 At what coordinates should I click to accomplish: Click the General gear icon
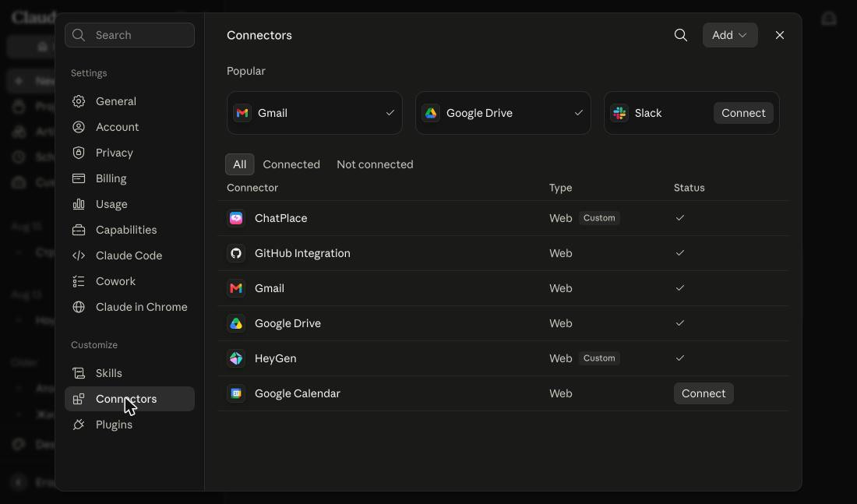click(x=79, y=101)
